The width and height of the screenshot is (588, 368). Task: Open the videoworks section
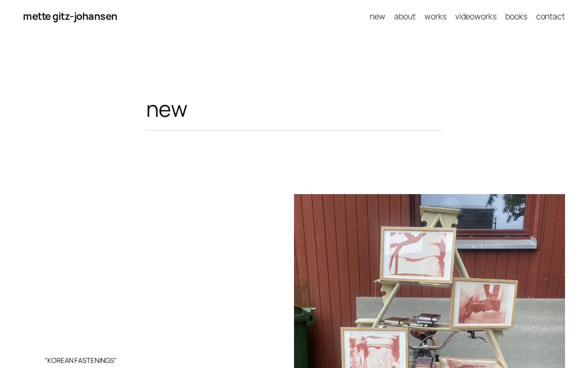click(476, 16)
